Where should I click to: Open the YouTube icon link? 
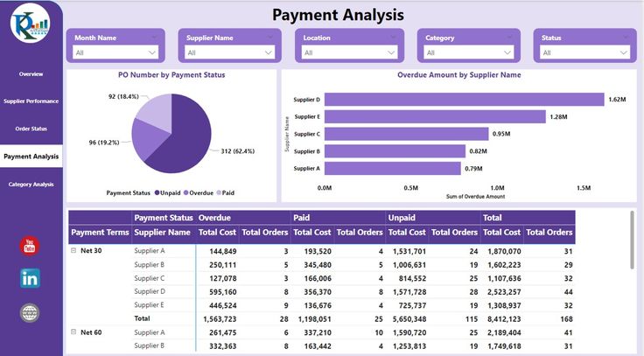[x=30, y=246]
